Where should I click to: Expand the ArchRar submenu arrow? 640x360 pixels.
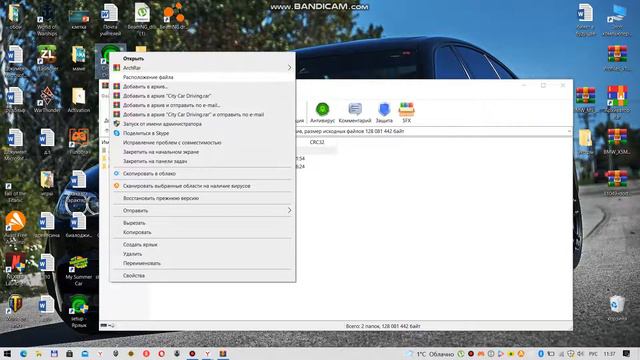[x=289, y=68]
